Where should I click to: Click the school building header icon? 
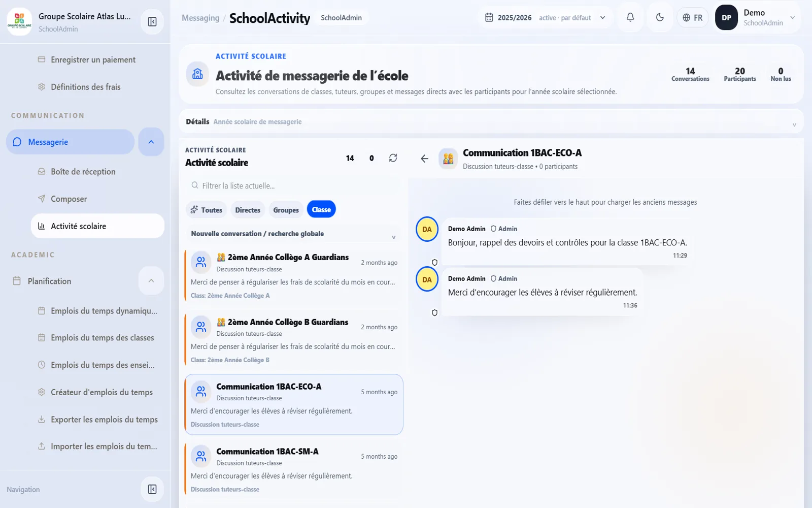[x=197, y=74]
